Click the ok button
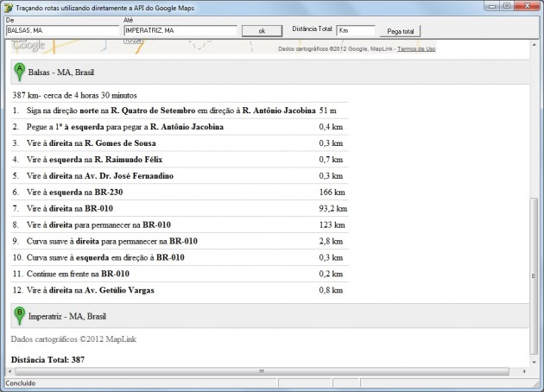The image size is (544, 392). pyautogui.click(x=262, y=31)
